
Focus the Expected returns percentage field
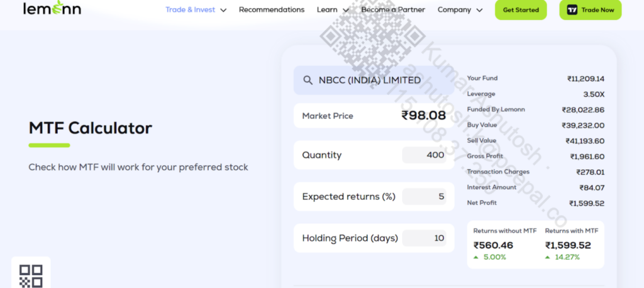pos(424,197)
